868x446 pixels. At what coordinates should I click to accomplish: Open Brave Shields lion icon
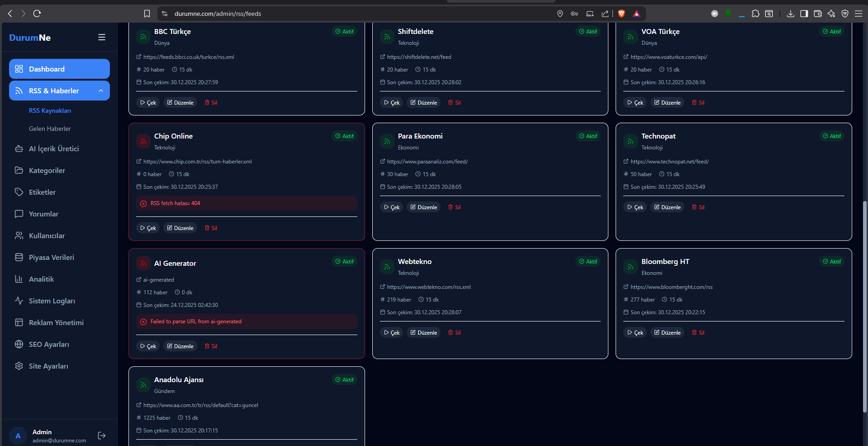tap(621, 14)
